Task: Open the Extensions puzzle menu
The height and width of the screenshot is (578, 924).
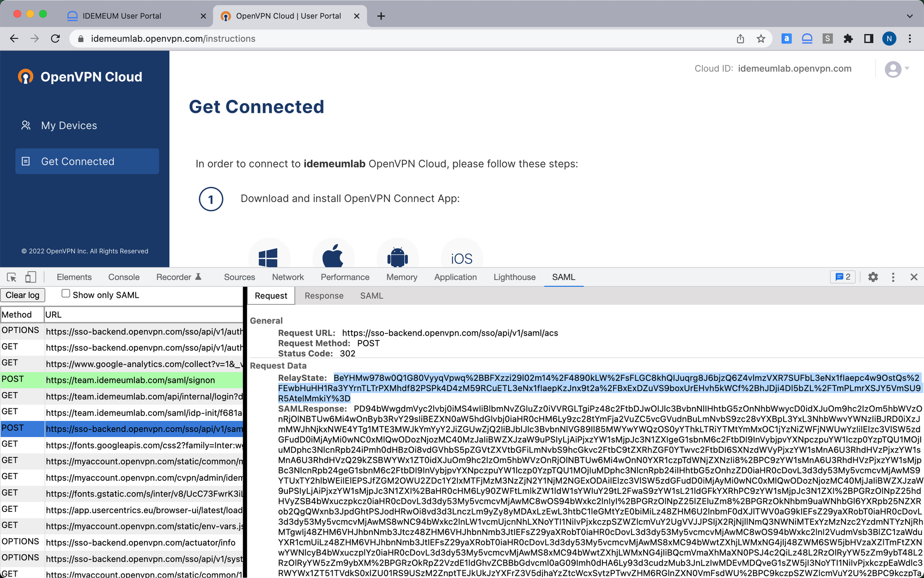Action: pos(848,39)
